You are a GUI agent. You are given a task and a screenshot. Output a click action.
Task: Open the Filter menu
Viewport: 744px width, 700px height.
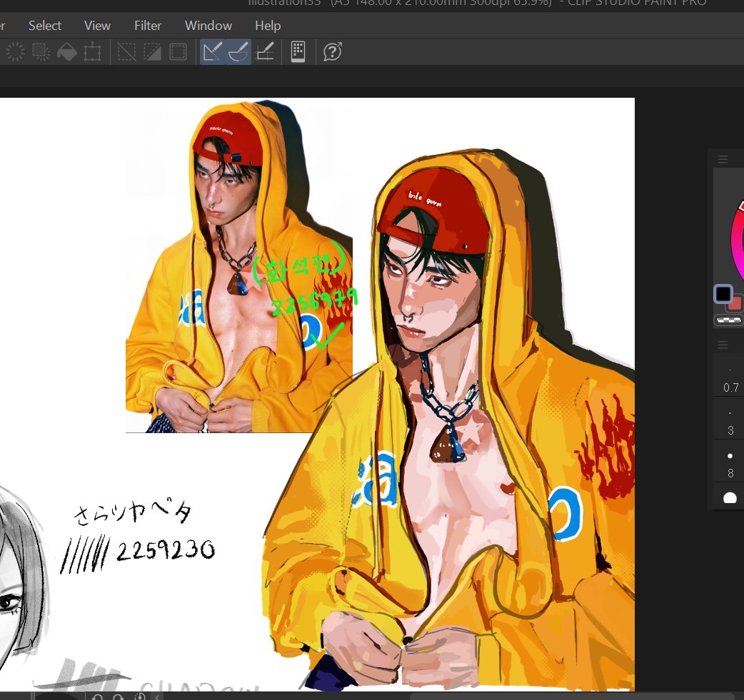[x=148, y=26]
